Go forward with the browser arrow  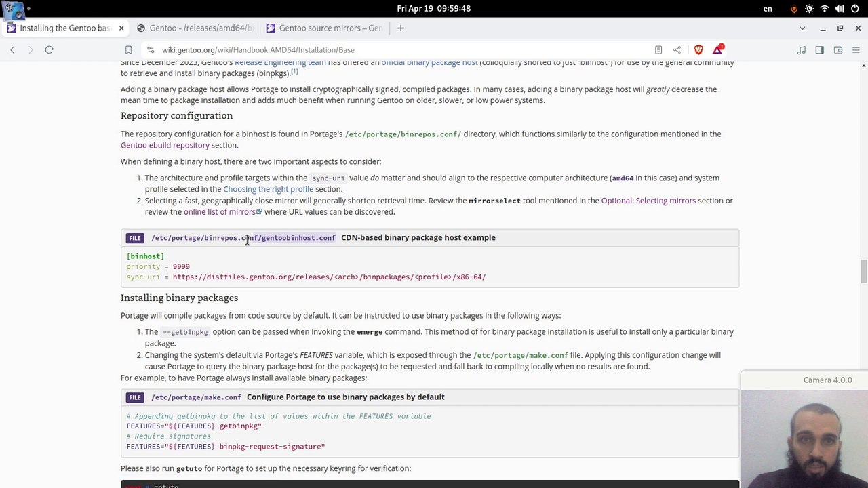click(x=31, y=49)
